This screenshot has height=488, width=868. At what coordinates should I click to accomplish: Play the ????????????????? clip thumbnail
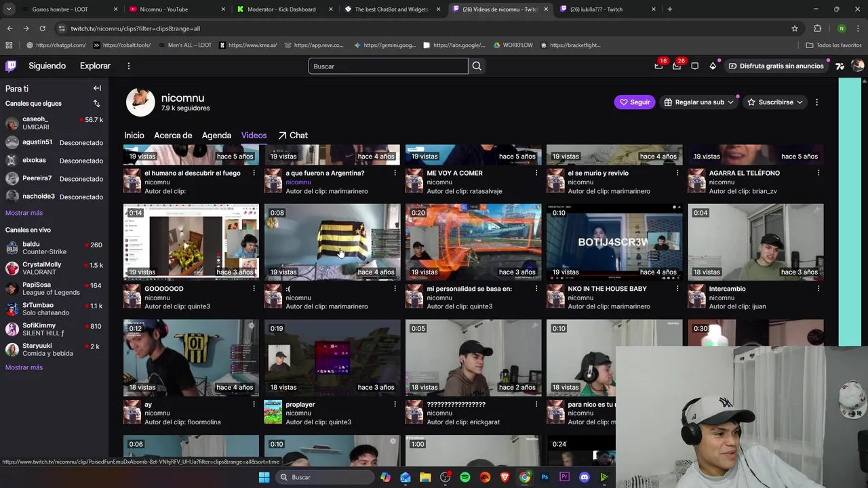(473, 357)
